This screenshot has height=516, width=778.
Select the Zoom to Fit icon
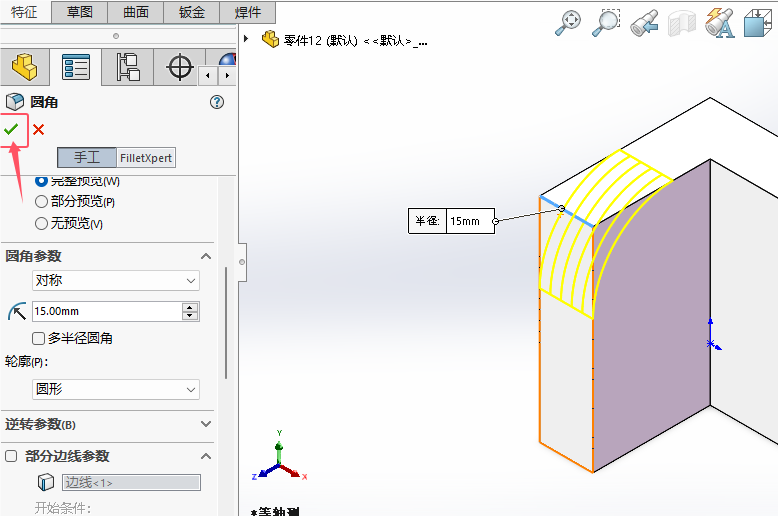[x=568, y=22]
